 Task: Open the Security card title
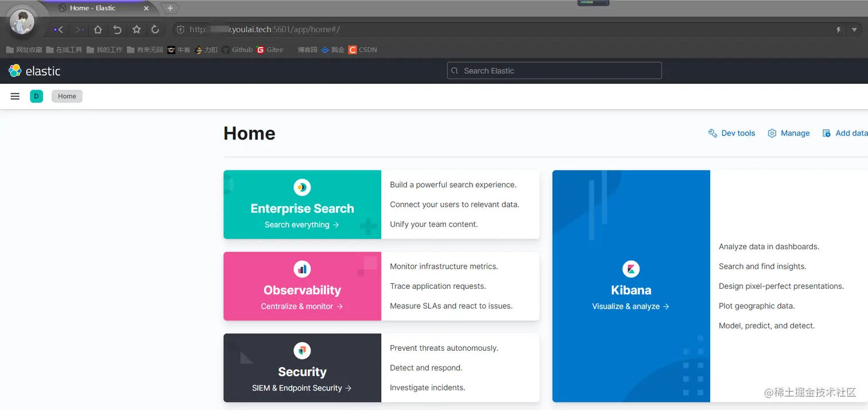302,372
